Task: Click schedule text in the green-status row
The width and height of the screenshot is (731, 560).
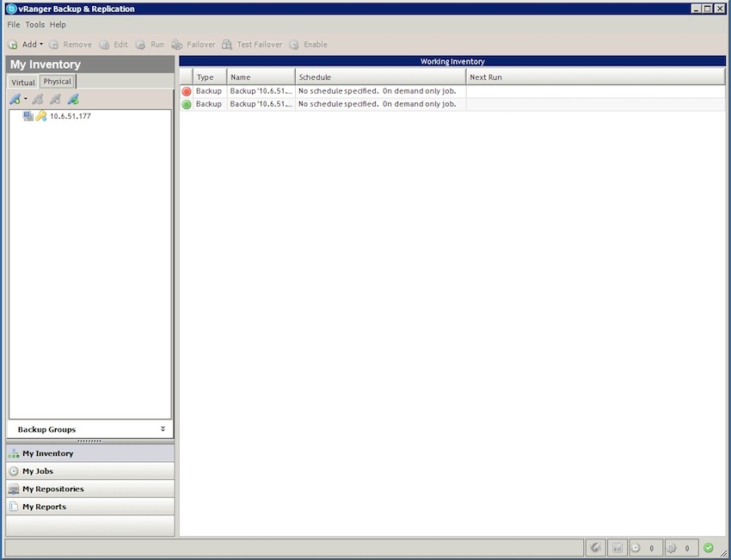Action: tap(378, 104)
